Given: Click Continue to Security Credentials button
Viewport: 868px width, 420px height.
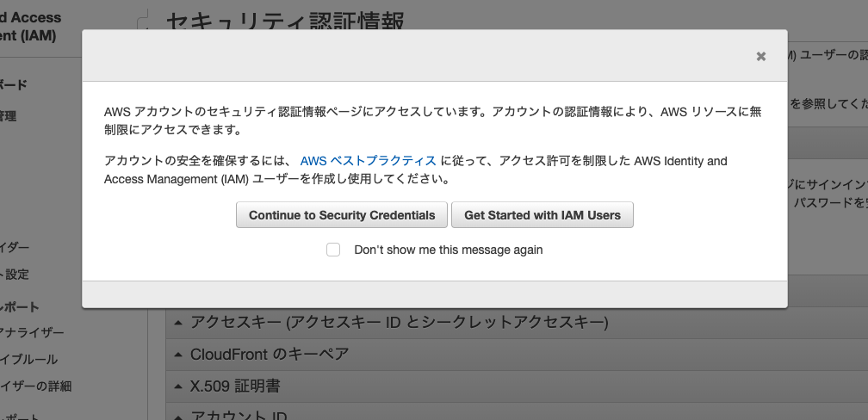Looking at the screenshot, I should point(342,215).
